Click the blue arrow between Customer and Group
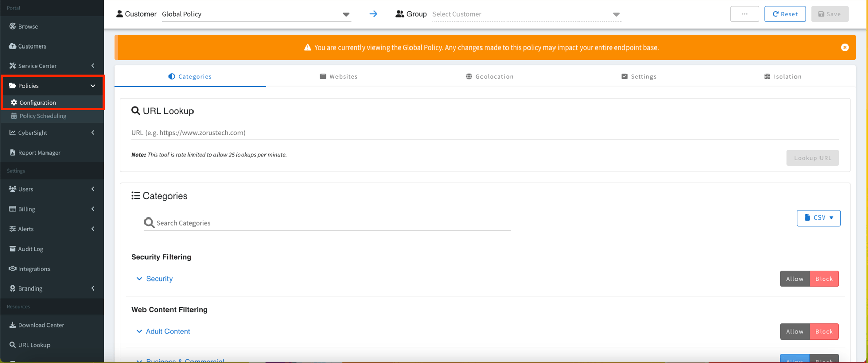Viewport: 868px width, 363px height. 373,14
